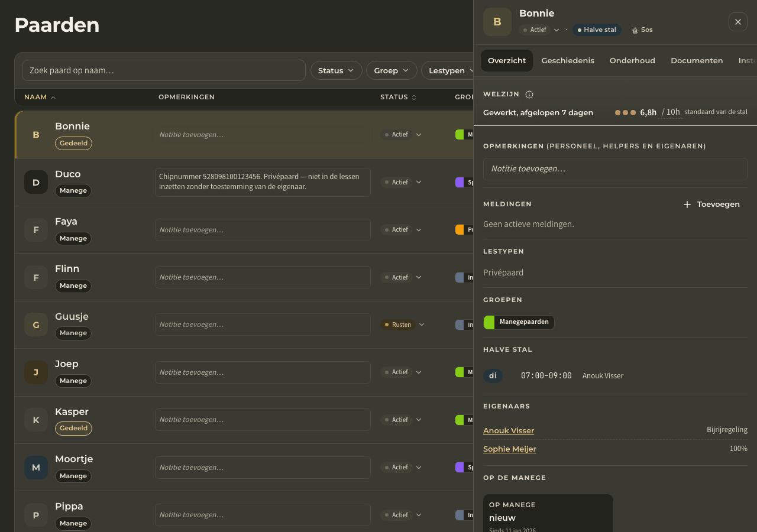Select the Overzicht tab

[507, 61]
